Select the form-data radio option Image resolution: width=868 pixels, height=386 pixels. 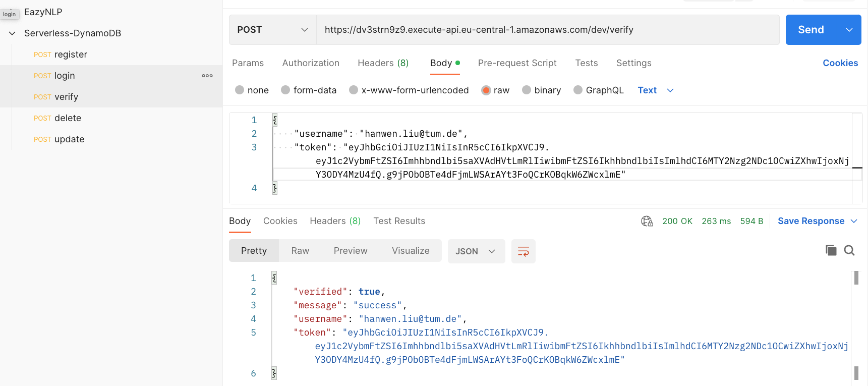tap(285, 90)
